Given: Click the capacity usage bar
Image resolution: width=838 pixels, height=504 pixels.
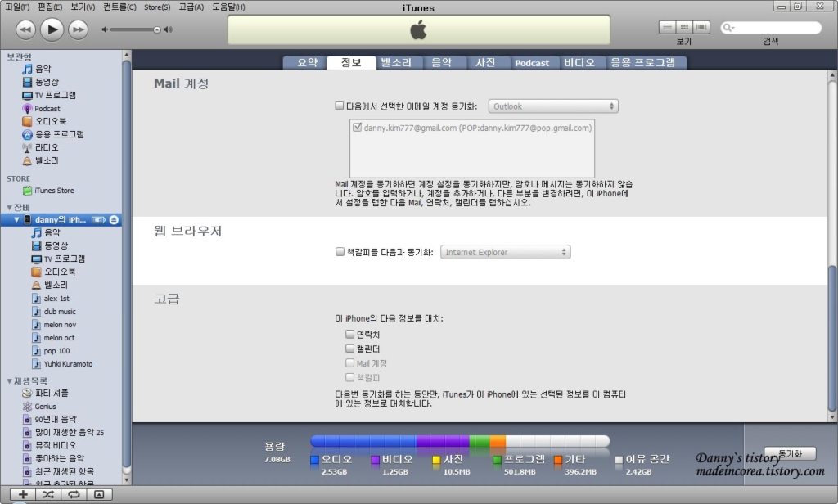Looking at the screenshot, I should tap(460, 441).
